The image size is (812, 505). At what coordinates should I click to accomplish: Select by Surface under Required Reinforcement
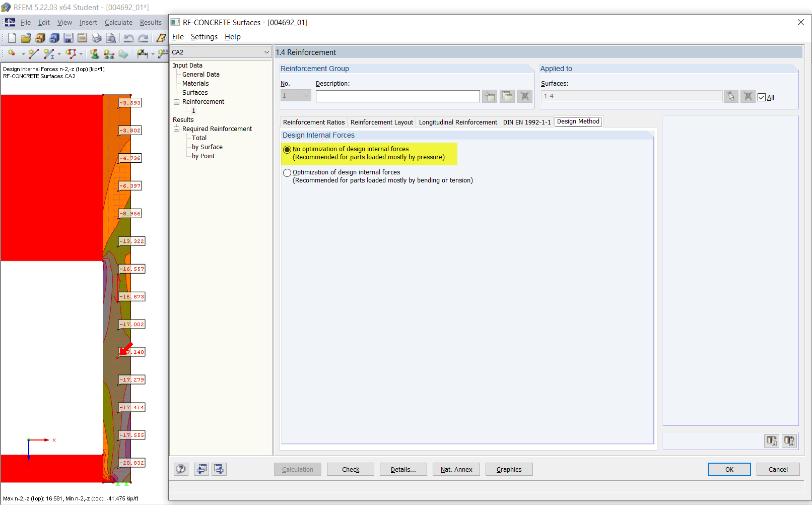207,147
